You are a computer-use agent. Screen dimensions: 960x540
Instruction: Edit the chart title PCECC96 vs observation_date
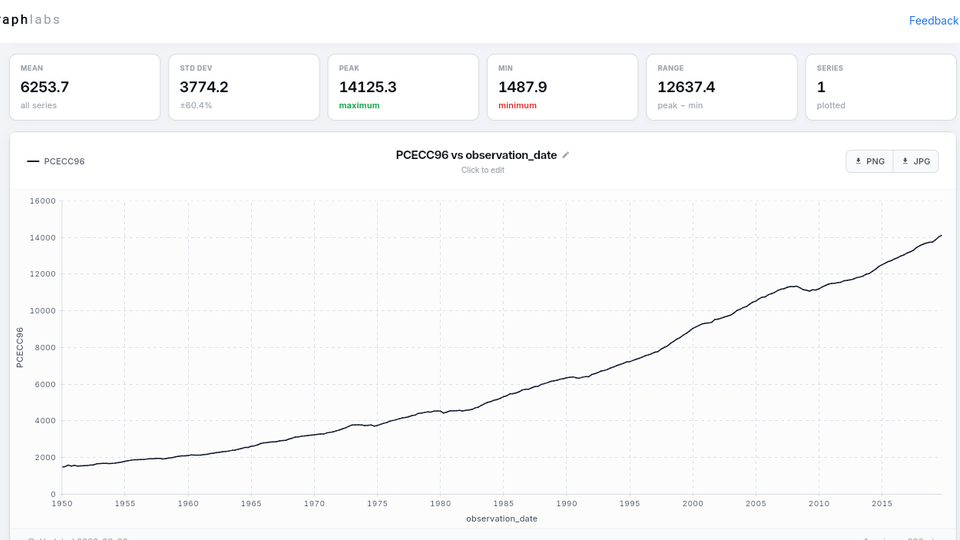[x=476, y=155]
